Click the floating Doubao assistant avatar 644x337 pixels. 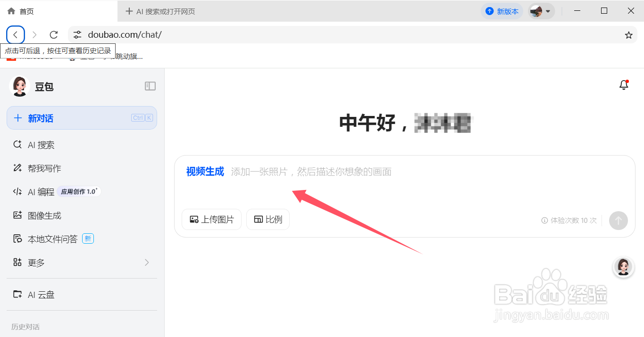tap(623, 267)
